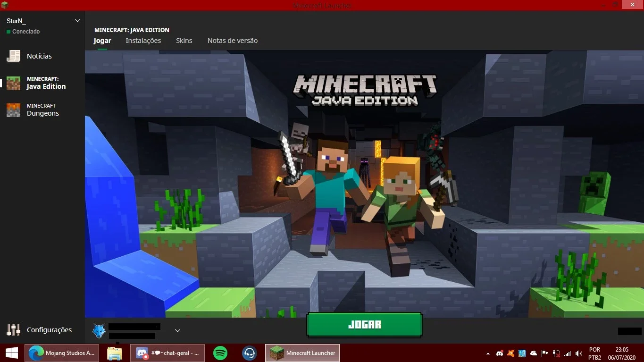This screenshot has width=644, height=362.
Task: Open Spotify from the taskbar
Action: pos(220,353)
